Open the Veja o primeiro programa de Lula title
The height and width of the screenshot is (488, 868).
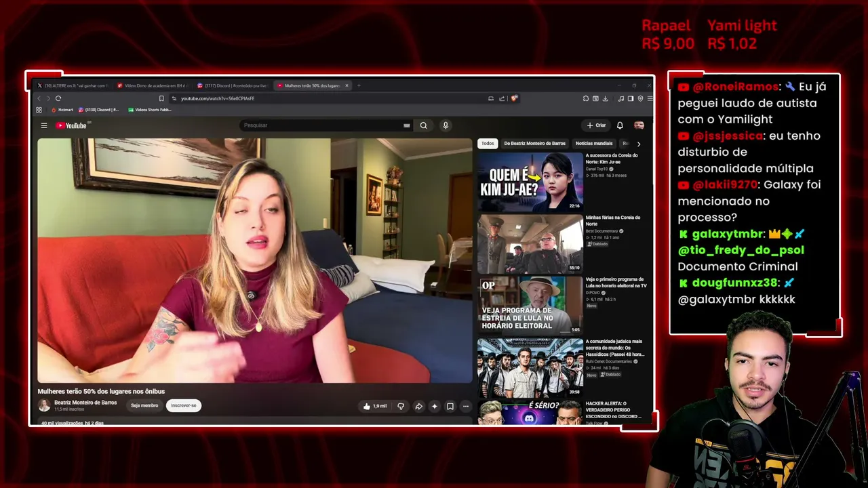pos(616,283)
